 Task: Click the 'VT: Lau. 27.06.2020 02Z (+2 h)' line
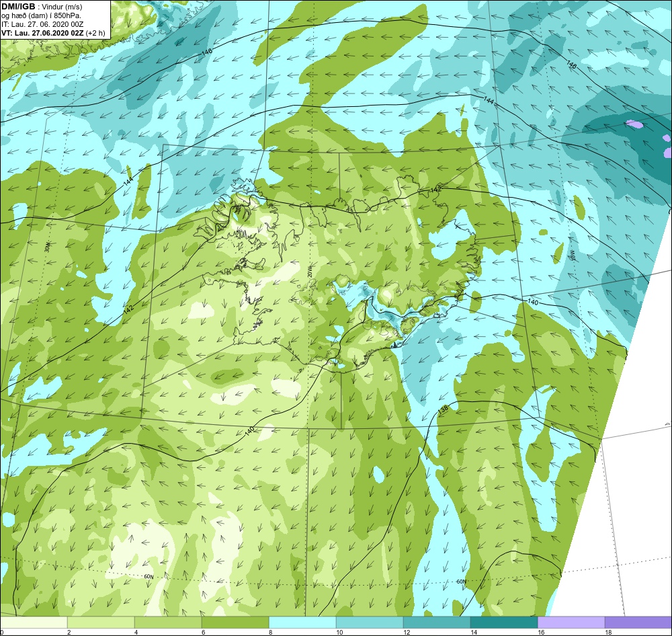53,32
